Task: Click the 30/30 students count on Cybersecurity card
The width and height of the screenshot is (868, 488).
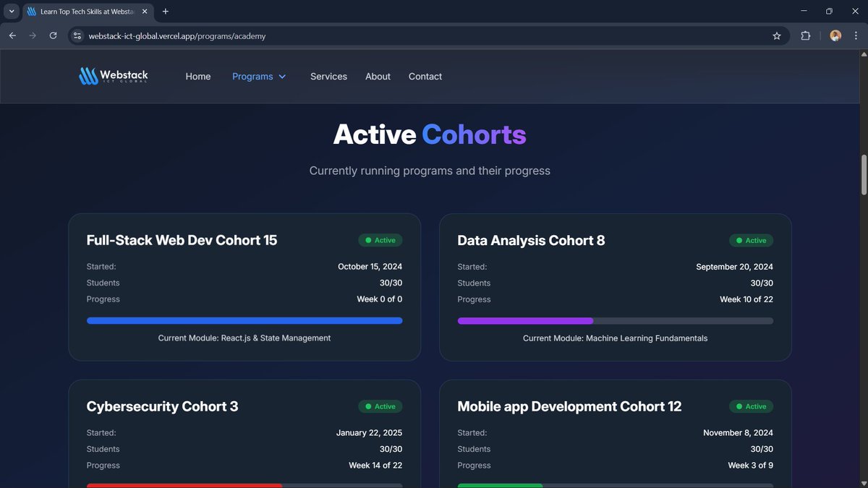Action: tap(391, 449)
